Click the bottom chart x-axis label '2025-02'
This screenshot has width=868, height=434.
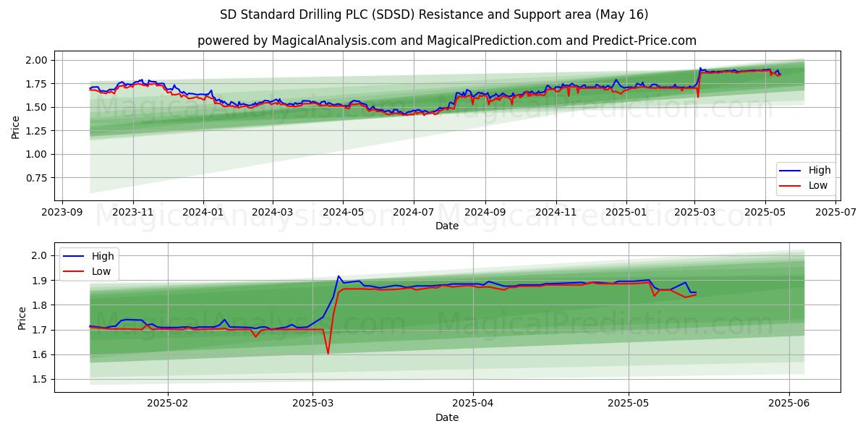tap(168, 404)
